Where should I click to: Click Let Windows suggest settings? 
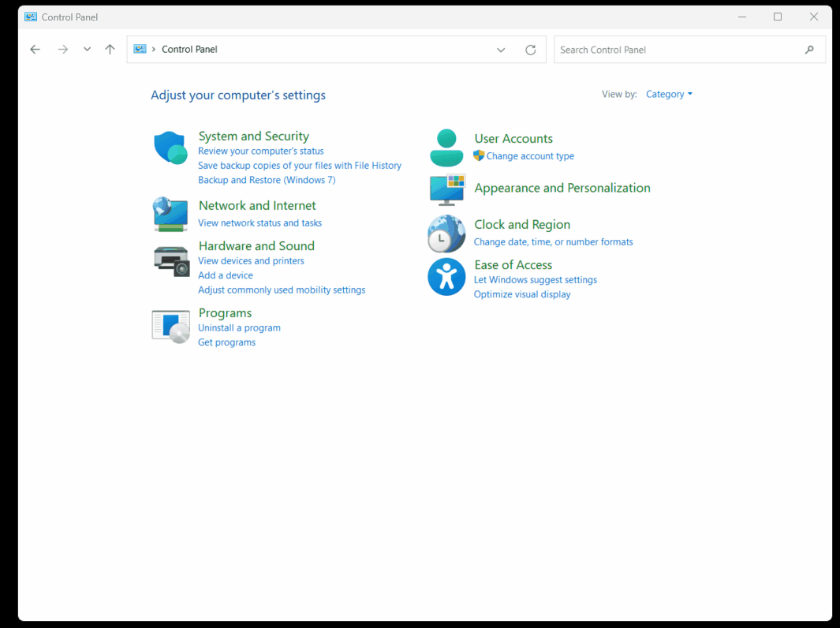tap(536, 280)
